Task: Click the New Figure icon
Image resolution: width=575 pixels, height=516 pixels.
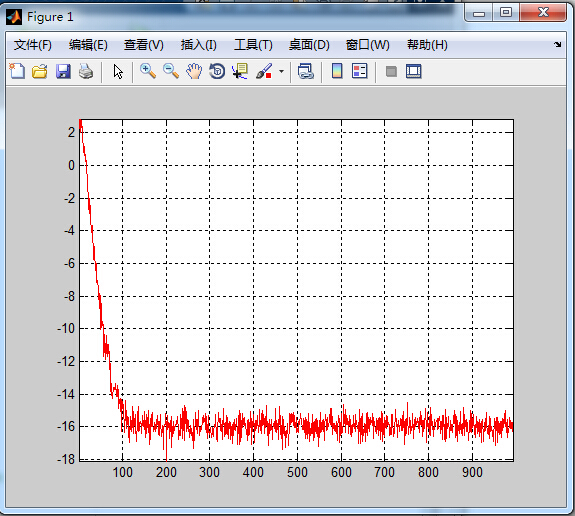Action: point(17,71)
